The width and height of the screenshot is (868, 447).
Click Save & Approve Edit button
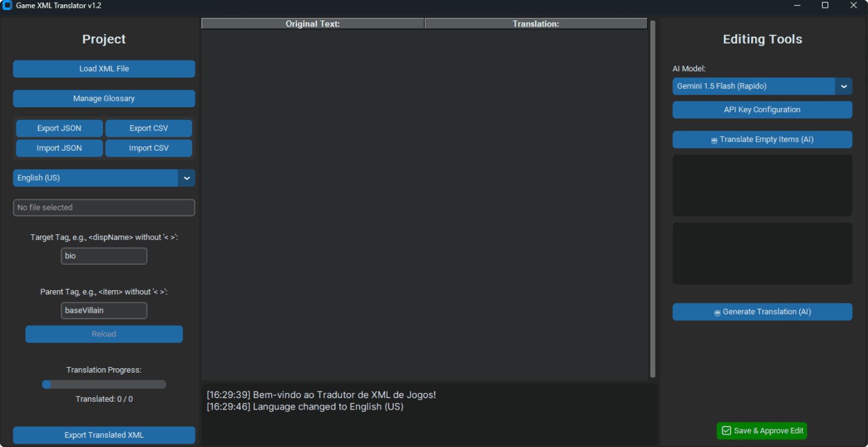762,430
